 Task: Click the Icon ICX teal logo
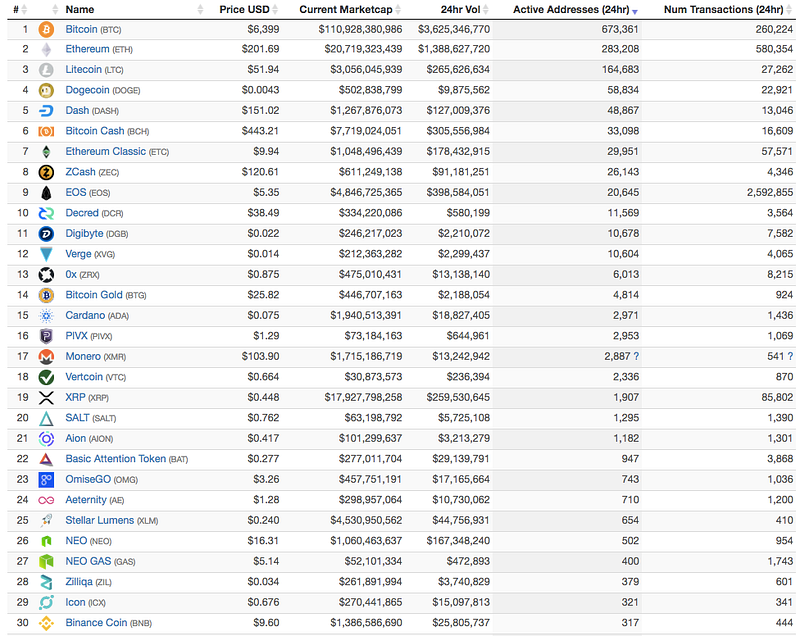click(x=46, y=603)
